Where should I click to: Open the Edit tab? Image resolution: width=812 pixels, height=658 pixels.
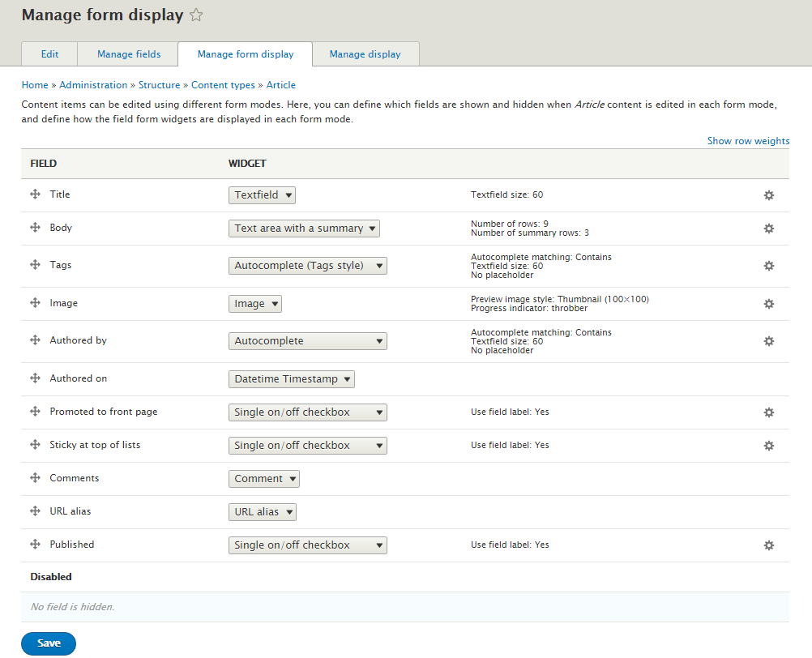[x=49, y=54]
